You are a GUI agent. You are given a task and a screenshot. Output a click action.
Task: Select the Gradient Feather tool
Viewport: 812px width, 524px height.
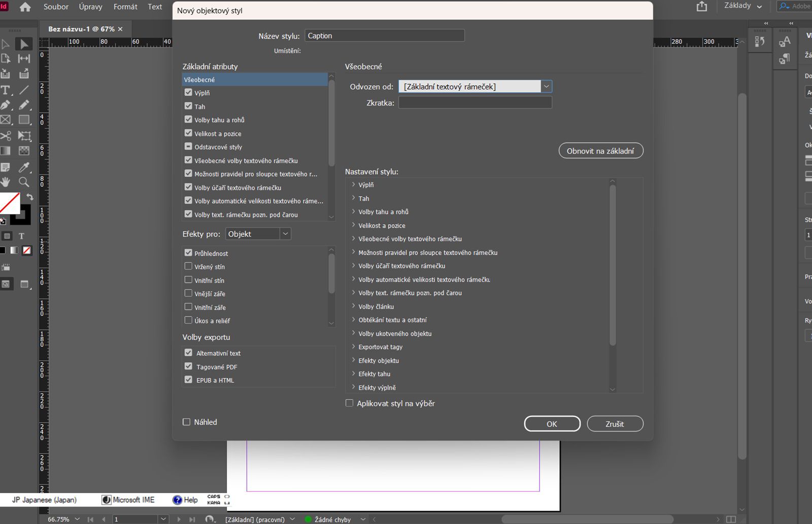click(24, 151)
